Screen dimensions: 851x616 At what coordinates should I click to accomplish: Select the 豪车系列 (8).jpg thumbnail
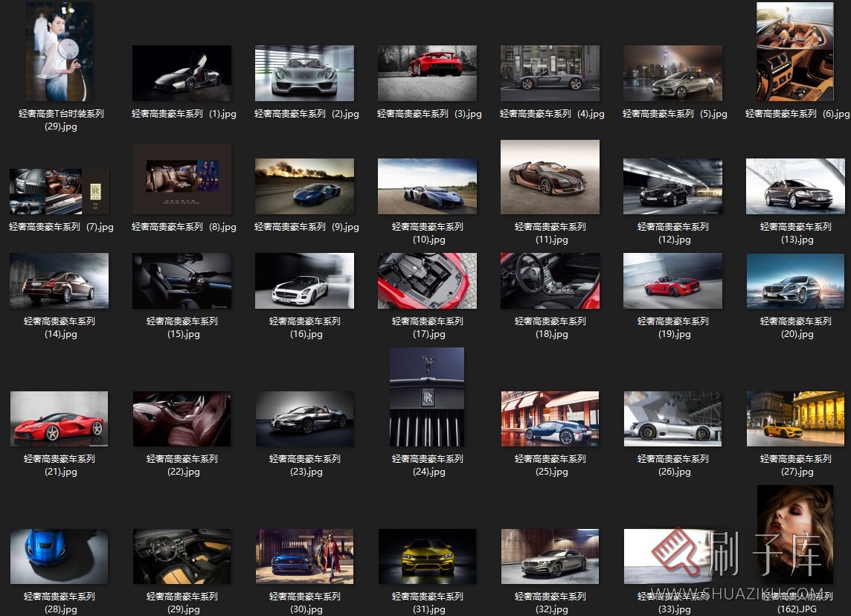(x=182, y=179)
